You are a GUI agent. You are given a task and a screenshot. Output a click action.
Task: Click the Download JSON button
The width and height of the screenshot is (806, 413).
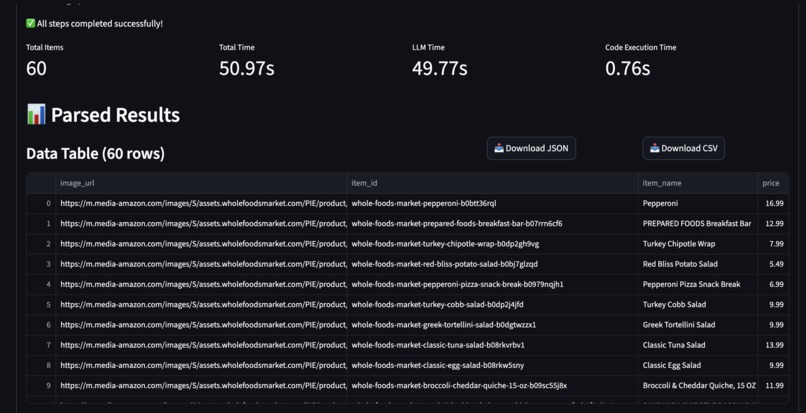[531, 149]
